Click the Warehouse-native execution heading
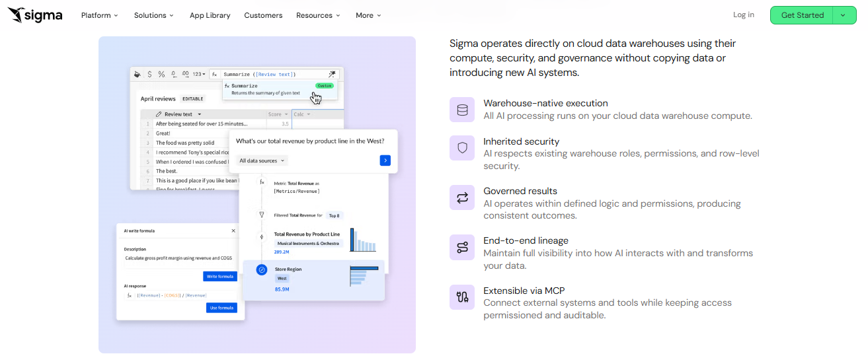Screen dimensions: 868x354 545,103
